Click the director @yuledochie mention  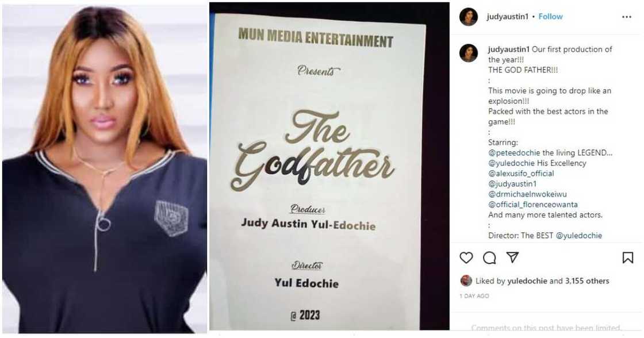(x=579, y=235)
